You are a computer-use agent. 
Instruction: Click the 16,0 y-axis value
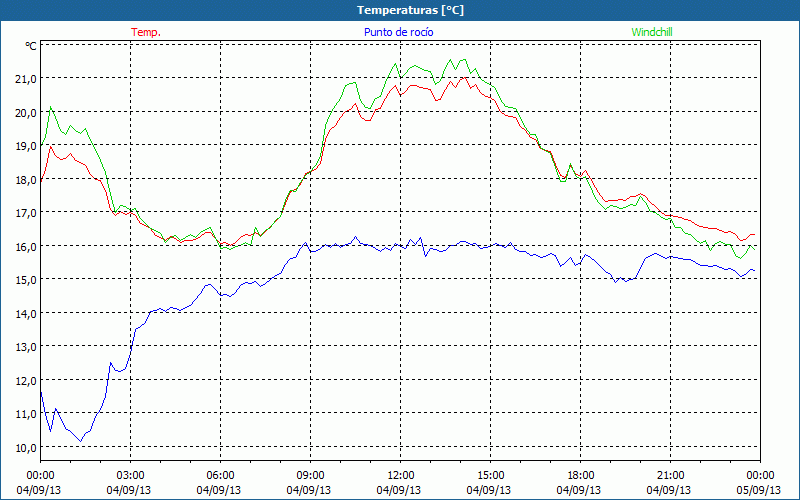pos(27,246)
